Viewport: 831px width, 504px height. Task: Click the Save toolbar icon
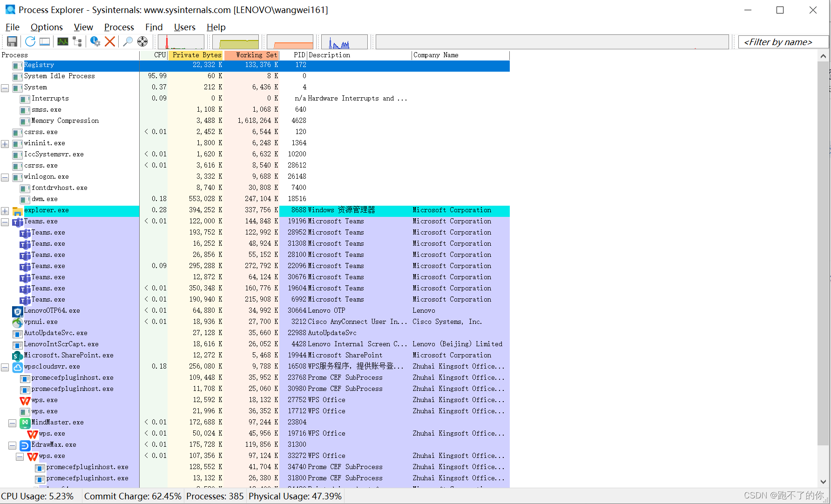12,41
